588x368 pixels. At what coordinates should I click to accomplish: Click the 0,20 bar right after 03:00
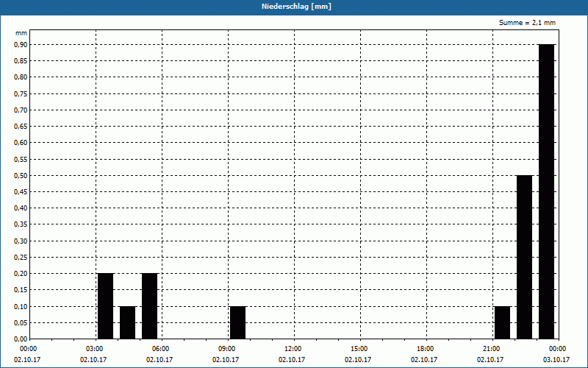click(105, 306)
